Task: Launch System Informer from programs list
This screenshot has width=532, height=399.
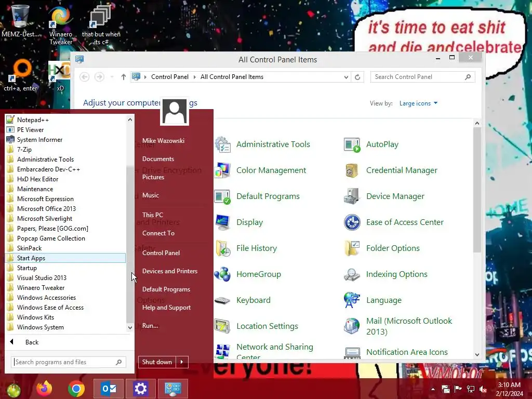Action: pyautogui.click(x=65, y=139)
